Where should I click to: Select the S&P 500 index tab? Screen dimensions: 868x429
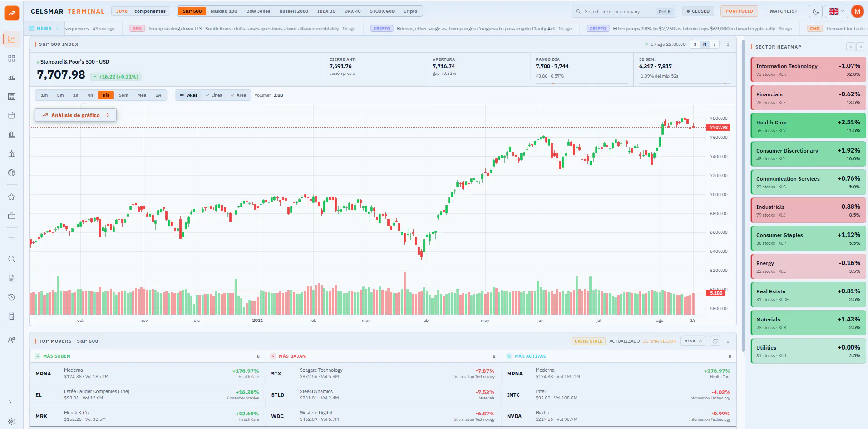click(192, 11)
